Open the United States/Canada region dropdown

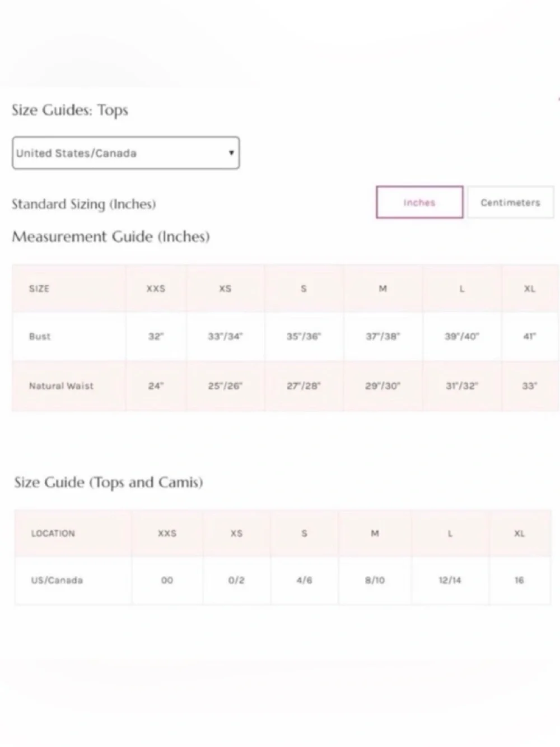click(125, 153)
